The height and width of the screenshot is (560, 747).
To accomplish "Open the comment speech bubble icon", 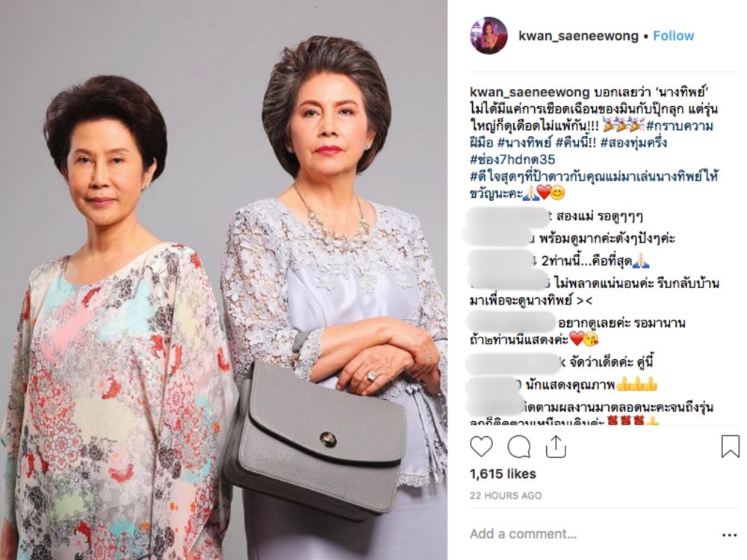I will (x=519, y=447).
